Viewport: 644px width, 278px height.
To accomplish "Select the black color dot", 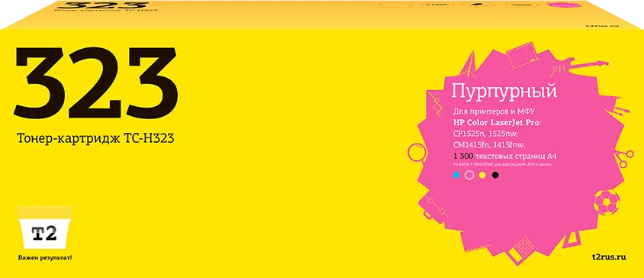I will tap(495, 175).
